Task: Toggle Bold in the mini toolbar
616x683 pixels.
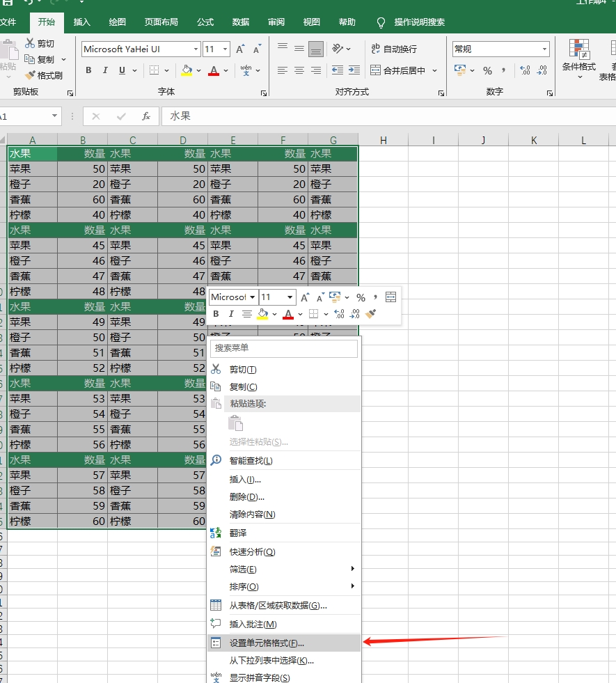Action: [x=216, y=313]
